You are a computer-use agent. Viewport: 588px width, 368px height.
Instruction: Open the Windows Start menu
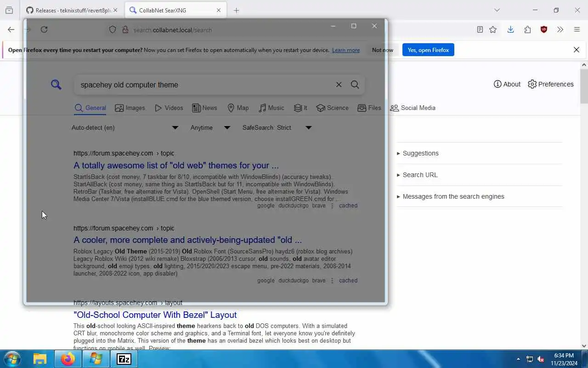12,359
